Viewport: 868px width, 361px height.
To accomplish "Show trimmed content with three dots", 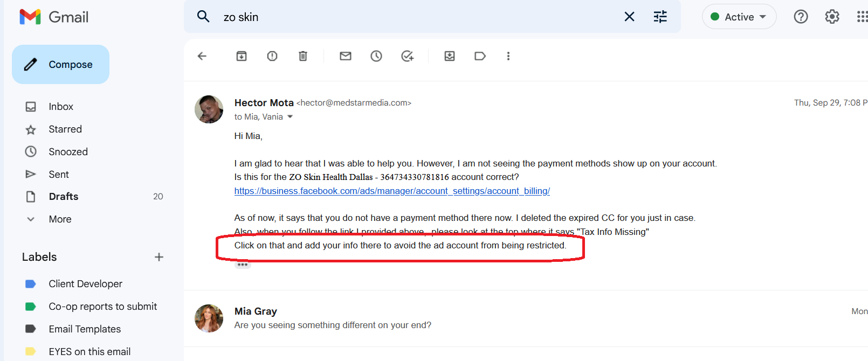I will pos(243,265).
